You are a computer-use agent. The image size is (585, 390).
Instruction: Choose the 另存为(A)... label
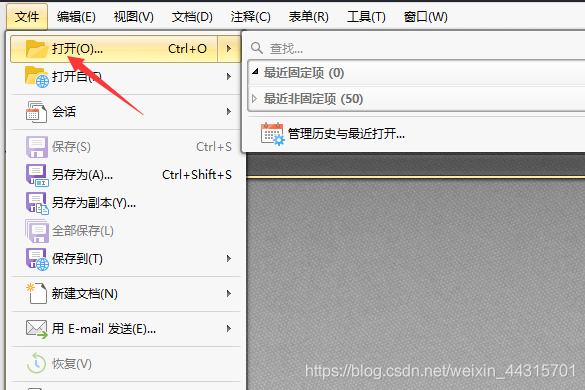pos(82,175)
